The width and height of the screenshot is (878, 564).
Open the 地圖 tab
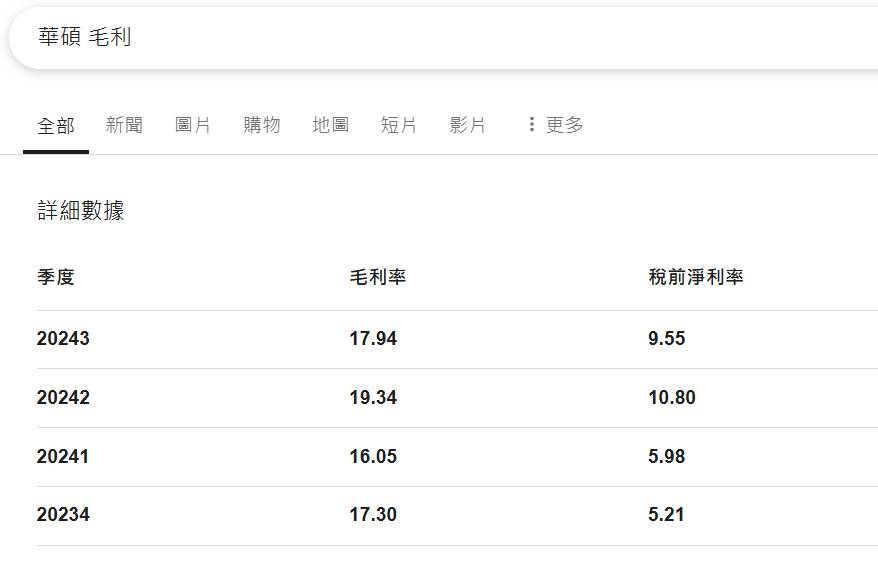pyautogui.click(x=330, y=126)
